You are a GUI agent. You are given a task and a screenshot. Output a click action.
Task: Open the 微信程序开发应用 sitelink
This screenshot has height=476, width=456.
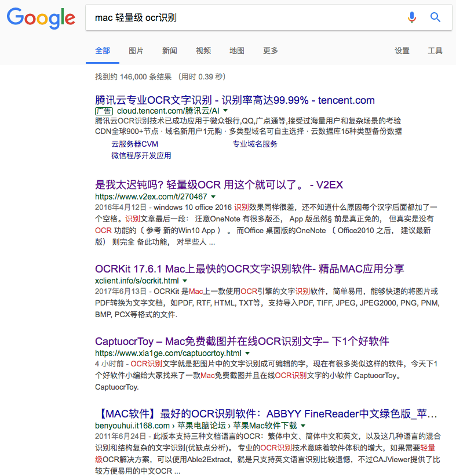(141, 156)
